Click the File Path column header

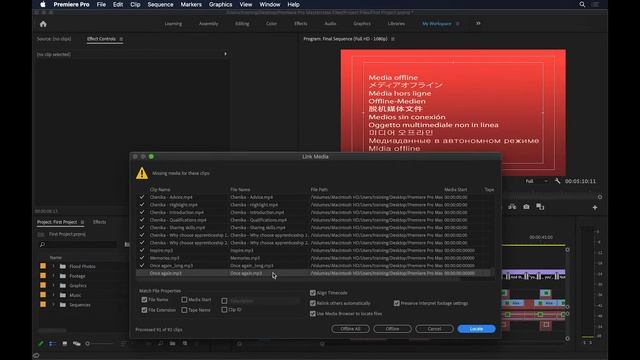(319, 189)
